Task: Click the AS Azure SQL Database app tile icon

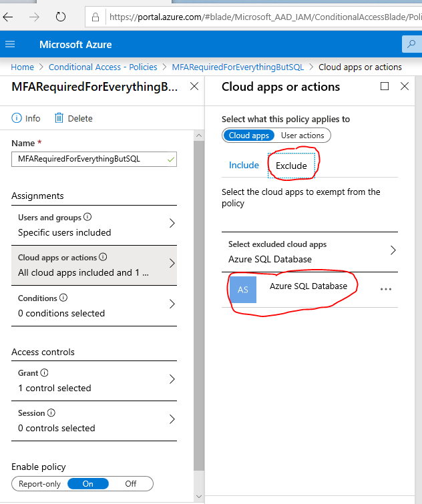Action: [x=243, y=290]
